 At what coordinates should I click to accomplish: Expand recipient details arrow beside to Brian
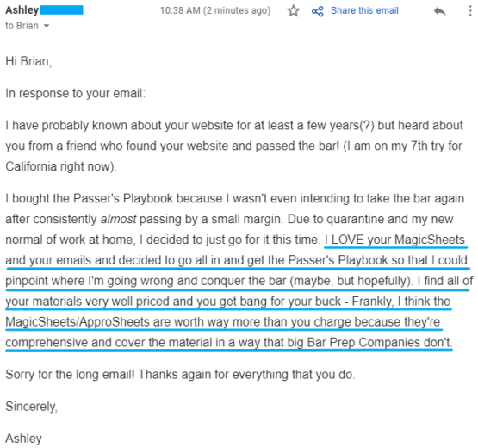pyautogui.click(x=47, y=26)
